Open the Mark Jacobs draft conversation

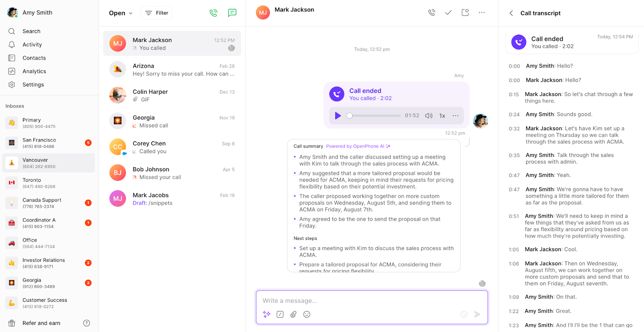pos(172,199)
